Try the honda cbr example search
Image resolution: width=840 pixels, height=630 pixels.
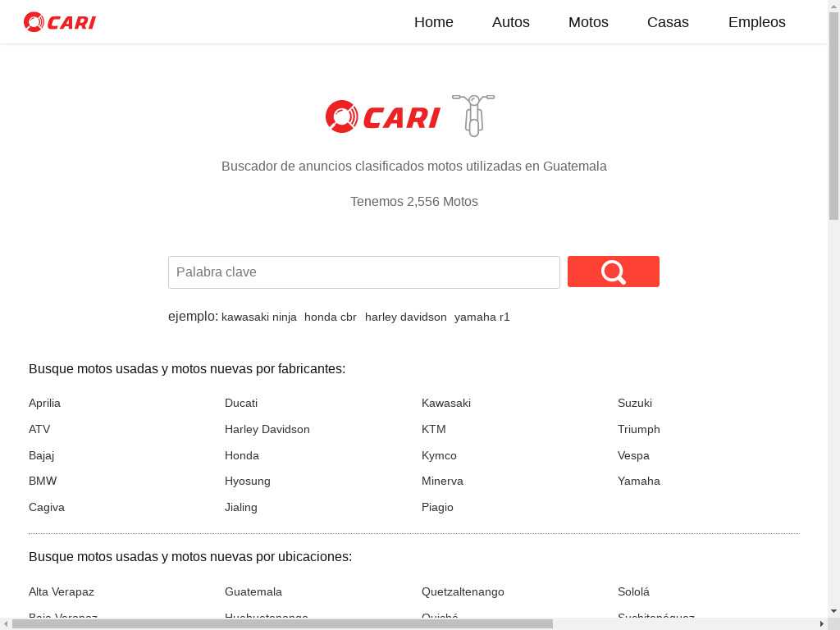pos(330,317)
